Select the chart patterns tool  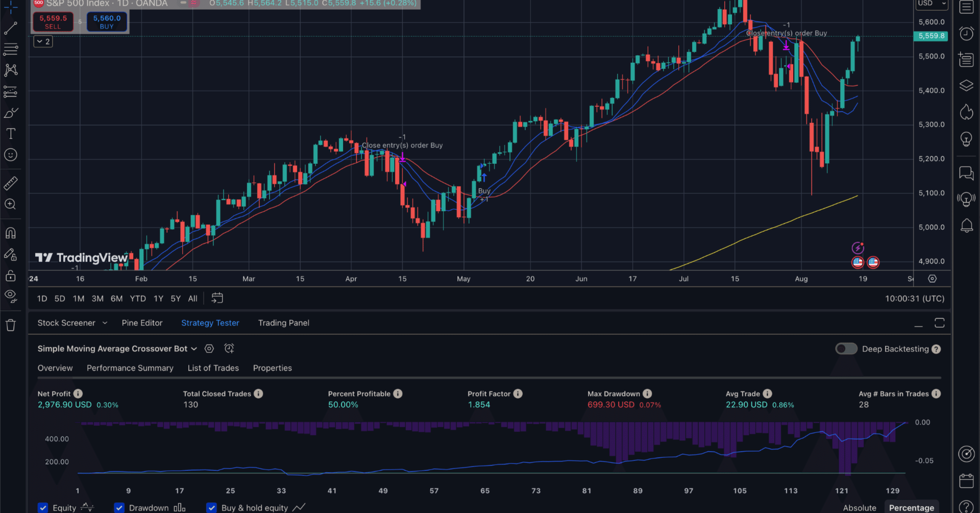click(11, 70)
